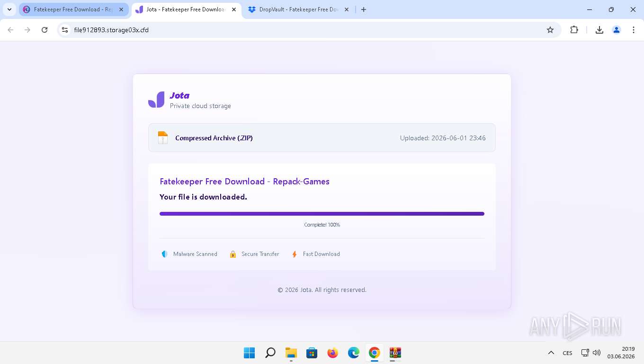Open the clock and date 20:19
Viewport: 644px width, 364px height.
(621, 353)
